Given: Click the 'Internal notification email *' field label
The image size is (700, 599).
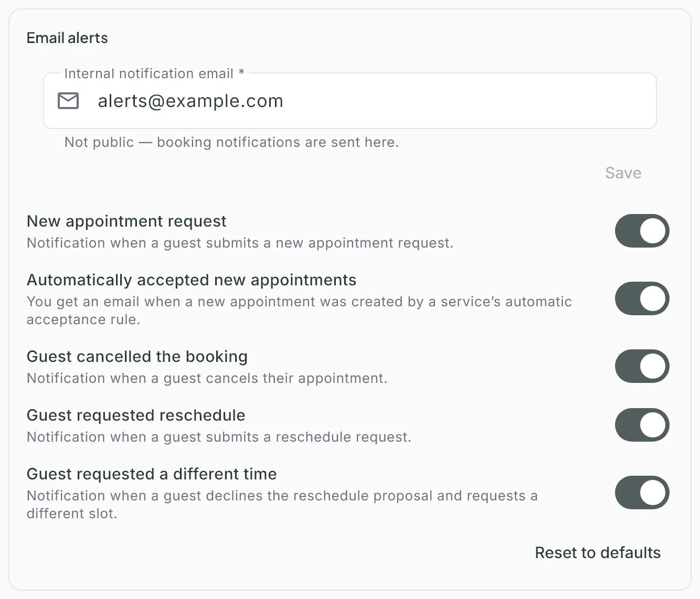Looking at the screenshot, I should coord(154,73).
